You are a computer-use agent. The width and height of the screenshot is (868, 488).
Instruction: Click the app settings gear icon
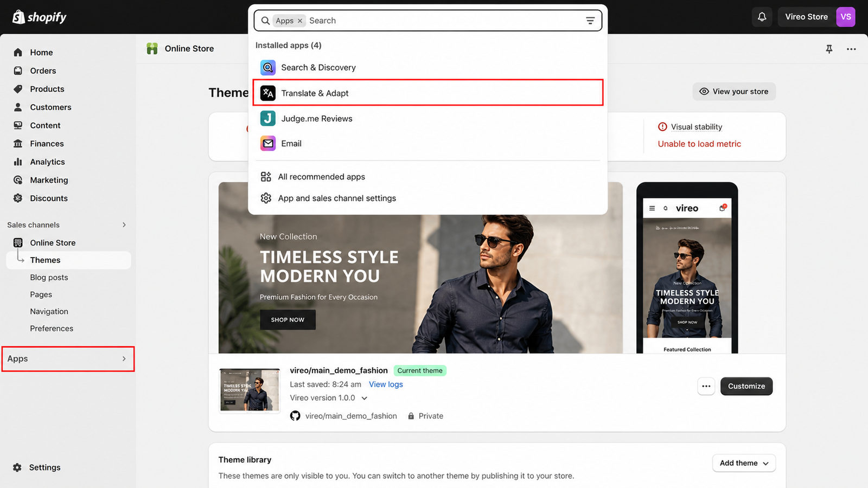[266, 198]
